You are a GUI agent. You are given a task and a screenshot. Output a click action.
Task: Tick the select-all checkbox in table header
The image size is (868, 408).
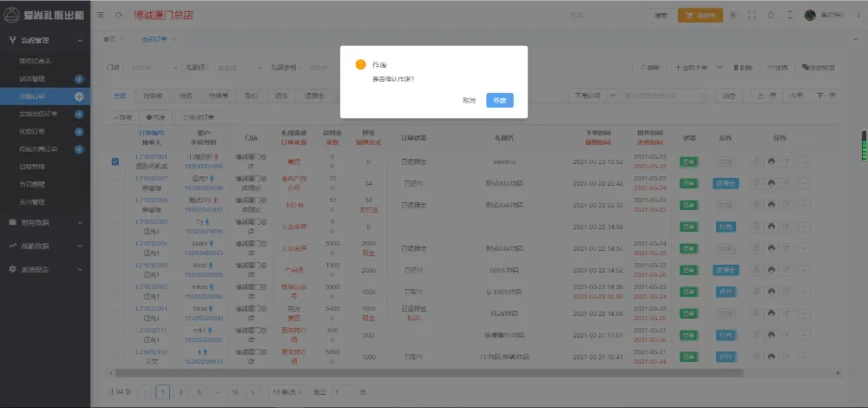click(x=115, y=138)
